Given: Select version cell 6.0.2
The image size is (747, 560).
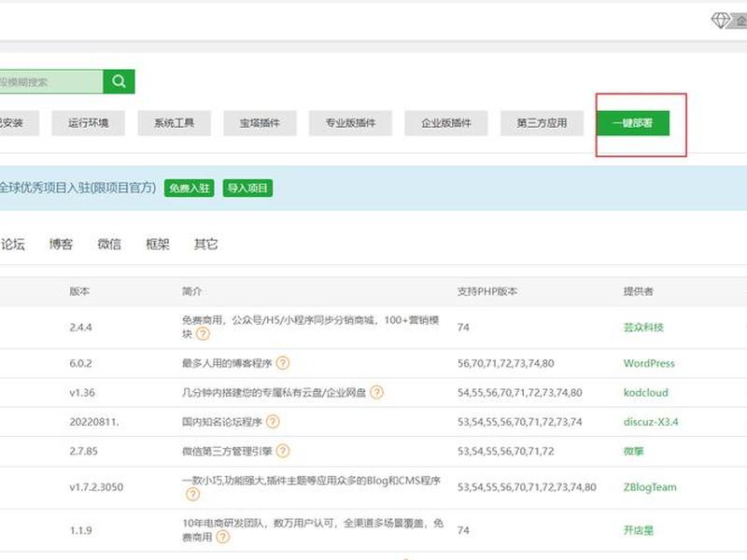Looking at the screenshot, I should tap(80, 363).
